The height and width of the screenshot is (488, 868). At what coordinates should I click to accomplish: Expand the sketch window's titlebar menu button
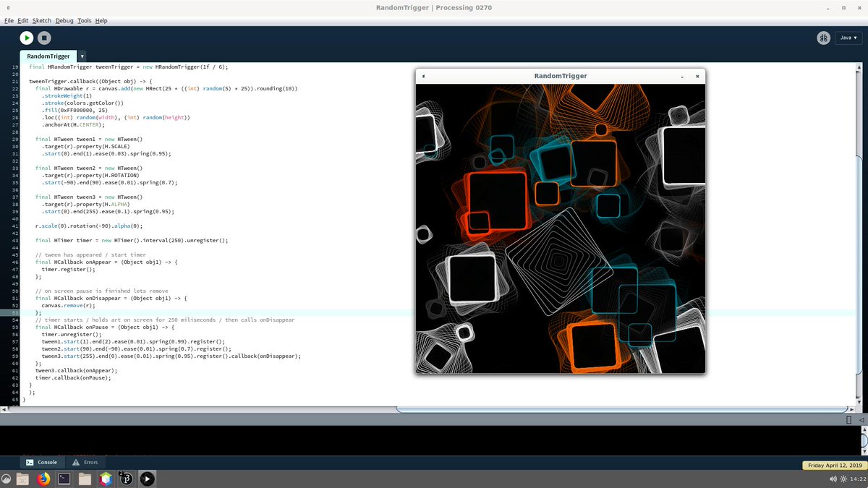(423, 75)
